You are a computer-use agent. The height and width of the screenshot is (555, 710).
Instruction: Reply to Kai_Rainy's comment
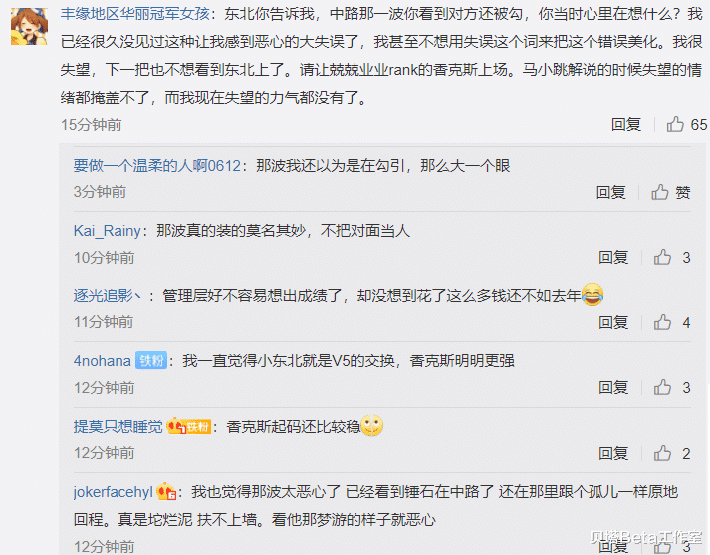613,258
